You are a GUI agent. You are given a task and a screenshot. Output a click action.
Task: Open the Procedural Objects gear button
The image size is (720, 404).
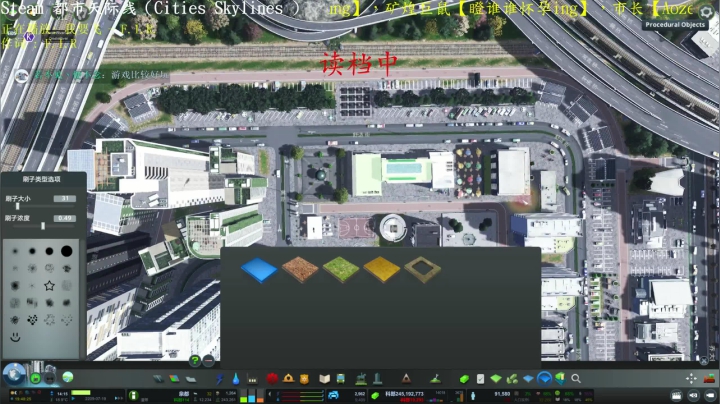pyautogui.click(x=707, y=11)
